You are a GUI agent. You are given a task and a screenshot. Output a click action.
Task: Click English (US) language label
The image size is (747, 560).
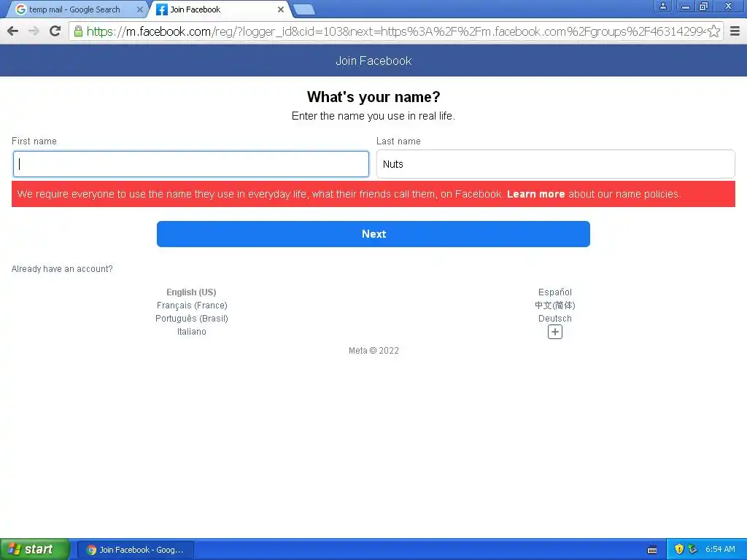191,292
